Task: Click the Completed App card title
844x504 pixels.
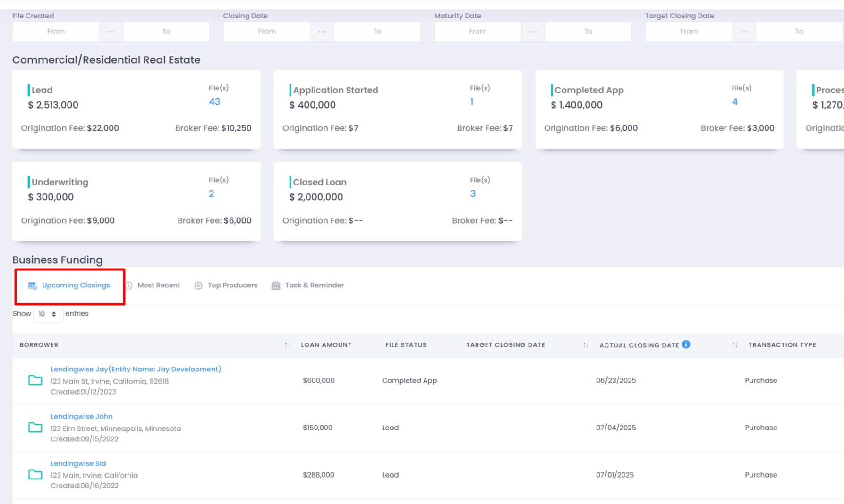Action: pos(589,90)
